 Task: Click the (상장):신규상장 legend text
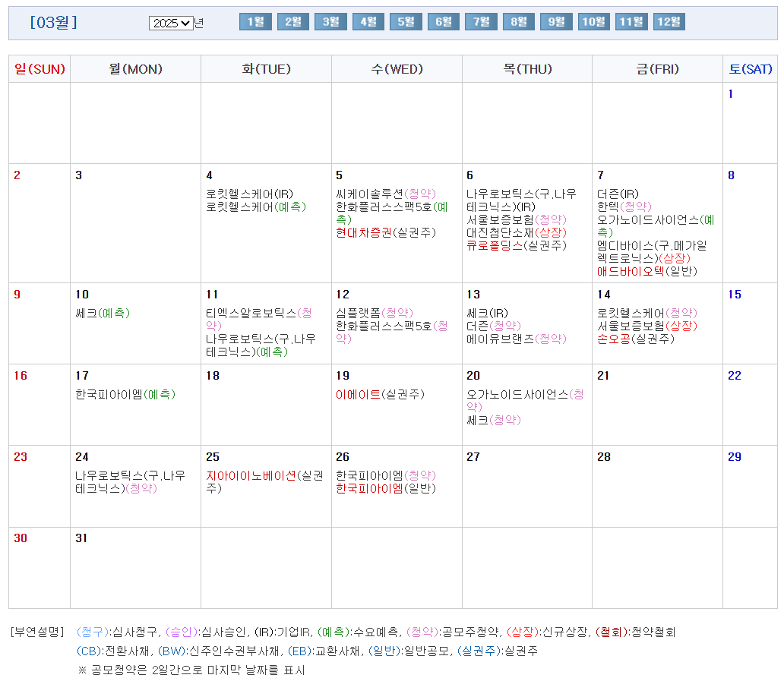tap(547, 632)
